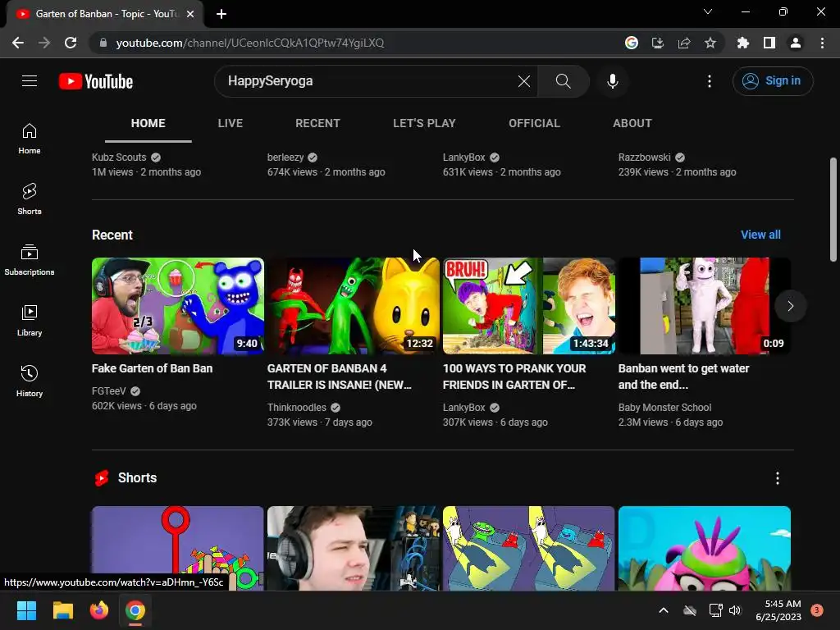The height and width of the screenshot is (630, 840).
Task: Open Banban went to get water thumbnail
Action: point(705,306)
